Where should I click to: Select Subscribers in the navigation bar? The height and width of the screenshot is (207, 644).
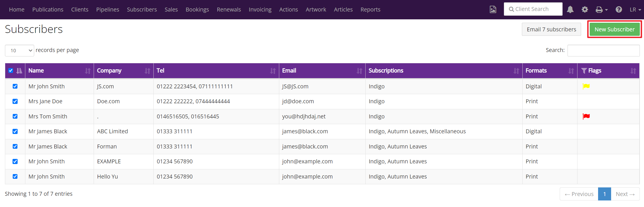(x=142, y=10)
